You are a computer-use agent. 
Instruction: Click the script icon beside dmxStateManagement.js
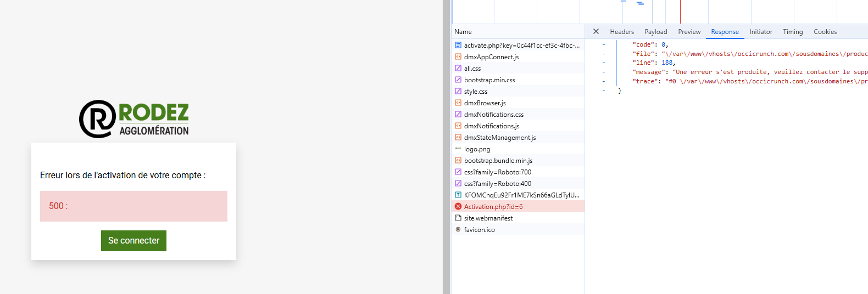[458, 137]
